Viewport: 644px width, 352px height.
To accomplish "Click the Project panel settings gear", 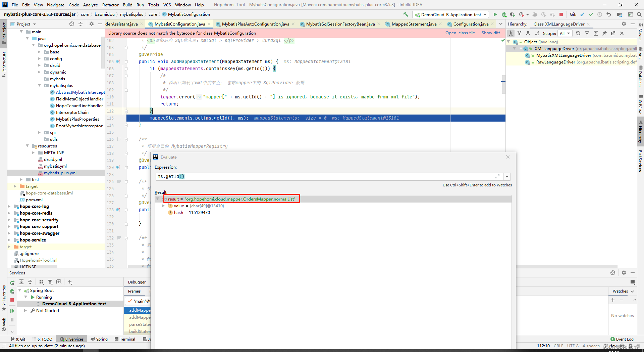I will pyautogui.click(x=92, y=24).
